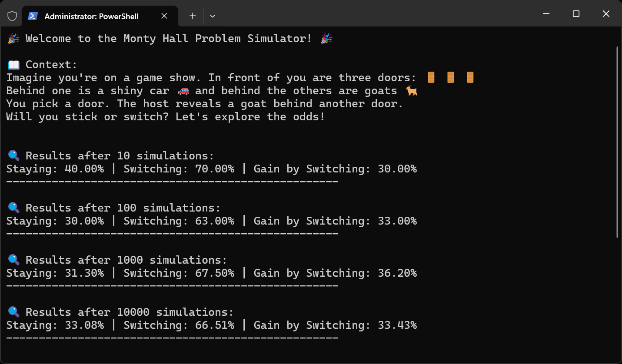Click the first door emoji
The width and height of the screenshot is (622, 364).
(x=431, y=78)
